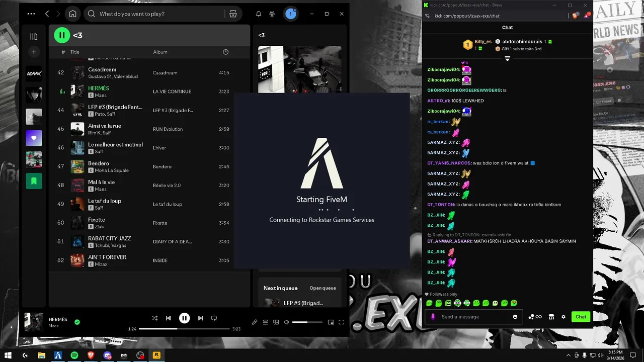Screen dimensions: 644x362
Task: Open the Spotify three-dots menu
Action: tap(31, 14)
